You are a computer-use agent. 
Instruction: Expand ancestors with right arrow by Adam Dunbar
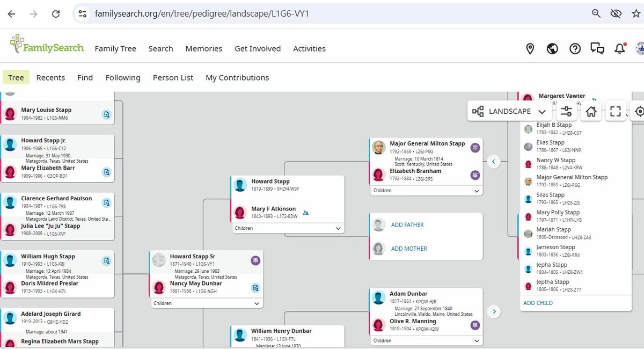pos(494,311)
